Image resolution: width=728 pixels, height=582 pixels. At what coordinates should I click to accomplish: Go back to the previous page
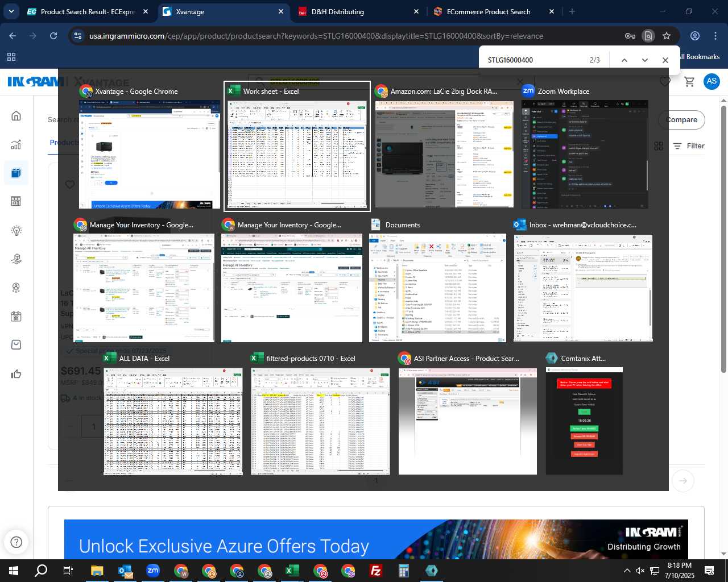tap(13, 36)
